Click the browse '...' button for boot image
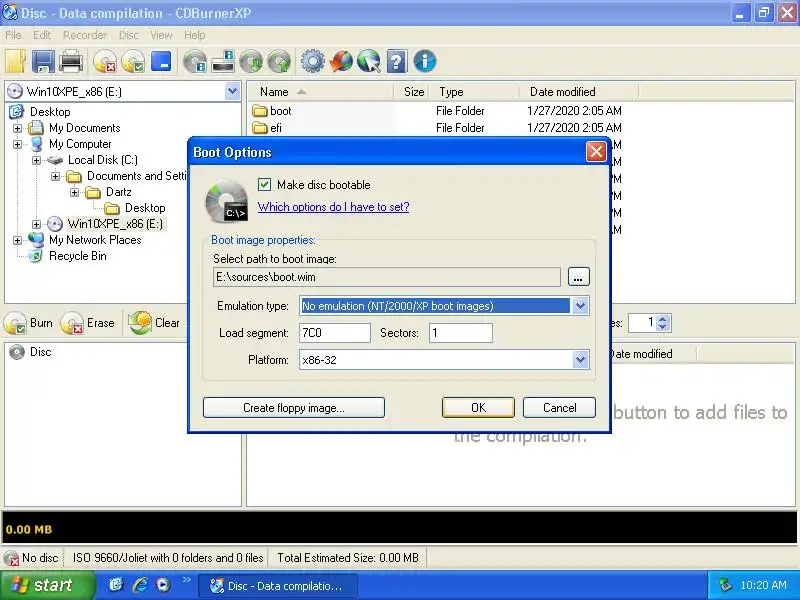Viewport: 800px width, 600px height. 578,277
